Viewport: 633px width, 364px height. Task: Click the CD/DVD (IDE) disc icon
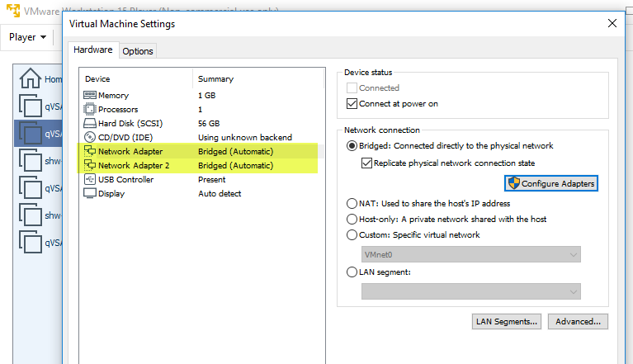pyautogui.click(x=90, y=137)
